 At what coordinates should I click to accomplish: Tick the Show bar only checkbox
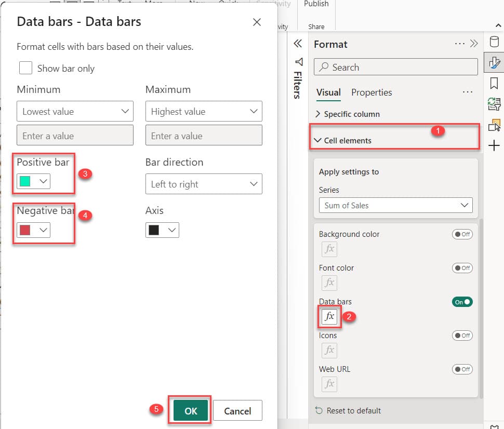tap(25, 68)
